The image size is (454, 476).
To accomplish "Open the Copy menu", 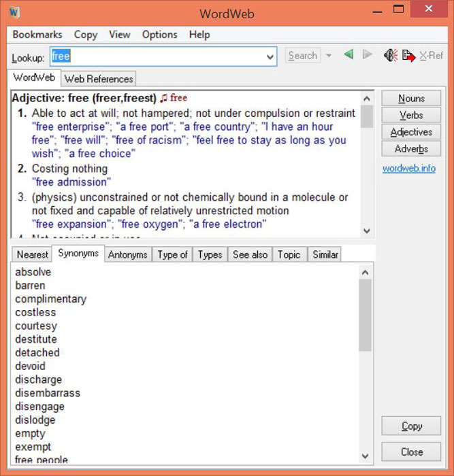I will pyautogui.click(x=86, y=35).
